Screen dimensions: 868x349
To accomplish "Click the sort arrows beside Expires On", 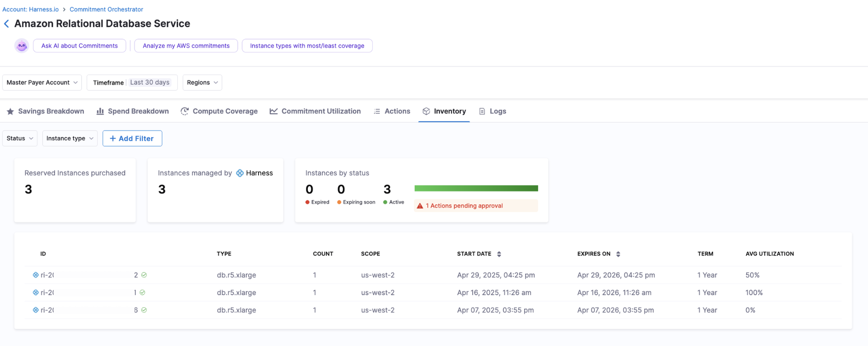I will tap(618, 254).
